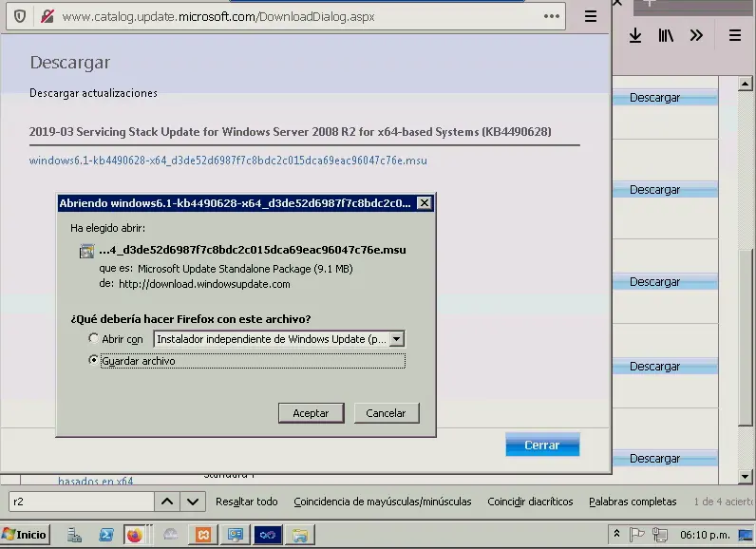Toggle Resaltar todo in find bar

(x=246, y=502)
